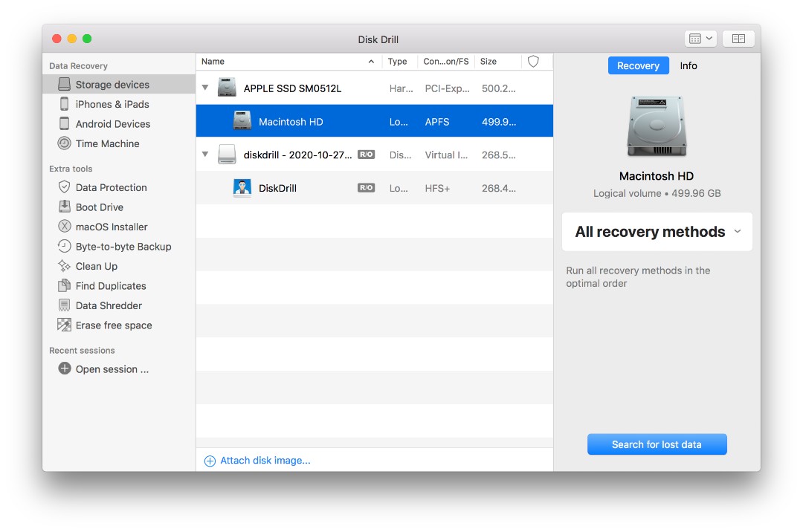Open All recovery methods dropdown
The height and width of the screenshot is (532, 803).
(x=657, y=232)
